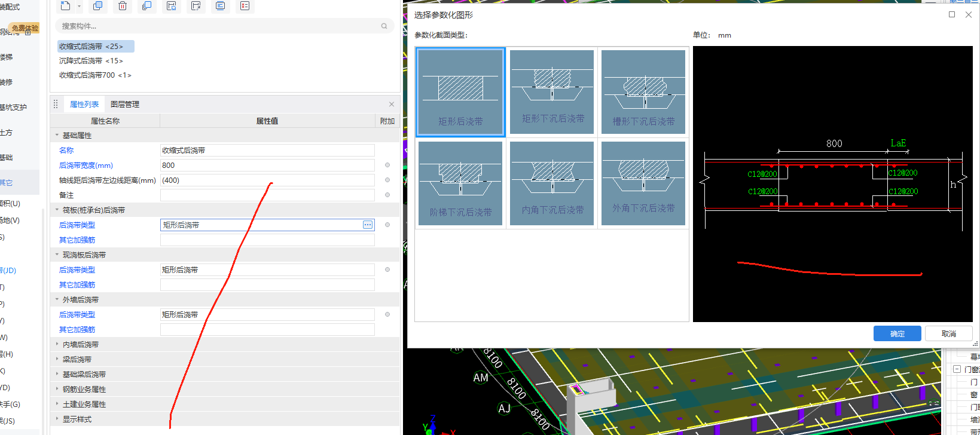Collapse the 外墙后浇带 group
The width and height of the screenshot is (980, 435).
tap(57, 299)
